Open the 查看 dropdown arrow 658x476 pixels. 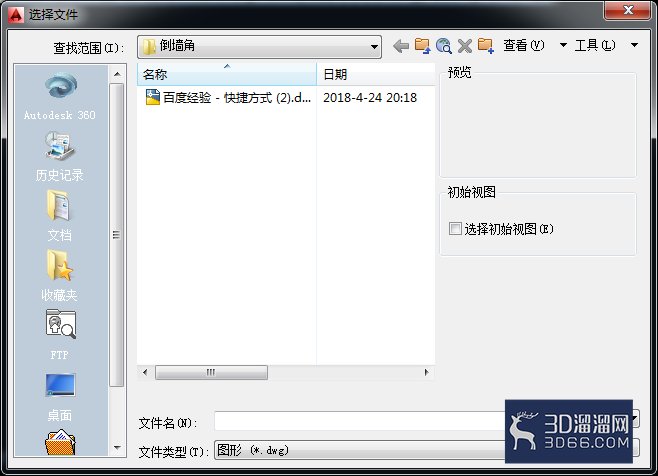[563, 45]
